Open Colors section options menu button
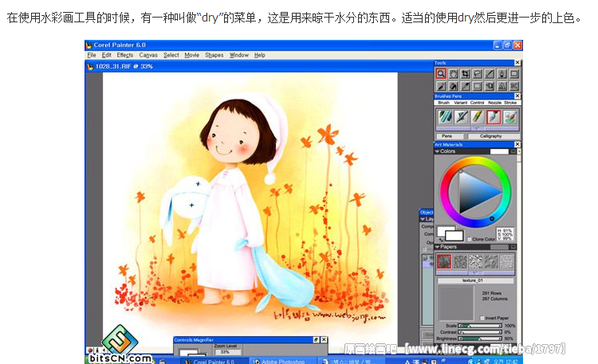The width and height of the screenshot is (598, 364). pyautogui.click(x=513, y=151)
